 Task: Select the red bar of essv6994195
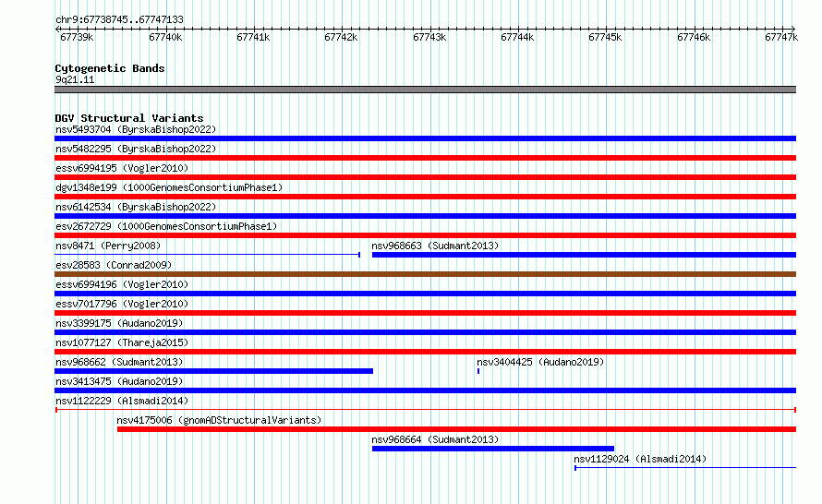pyautogui.click(x=425, y=177)
